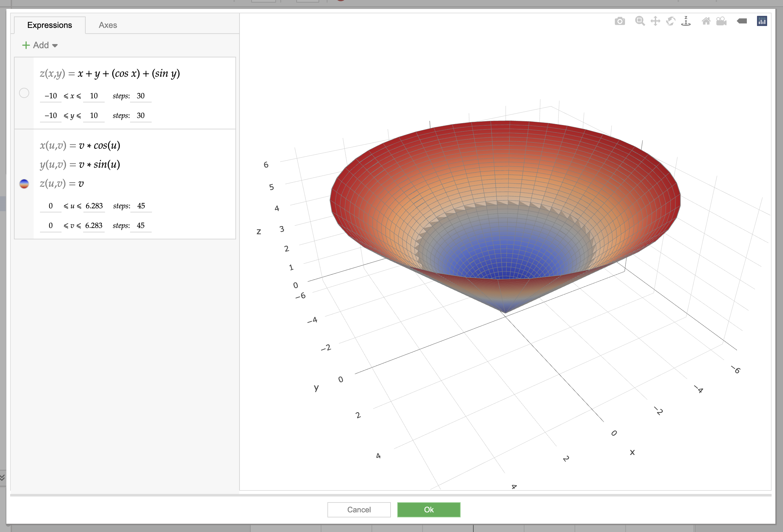Click z-axis tick label 5
Viewport: 783px width, 532px height.
[272, 187]
